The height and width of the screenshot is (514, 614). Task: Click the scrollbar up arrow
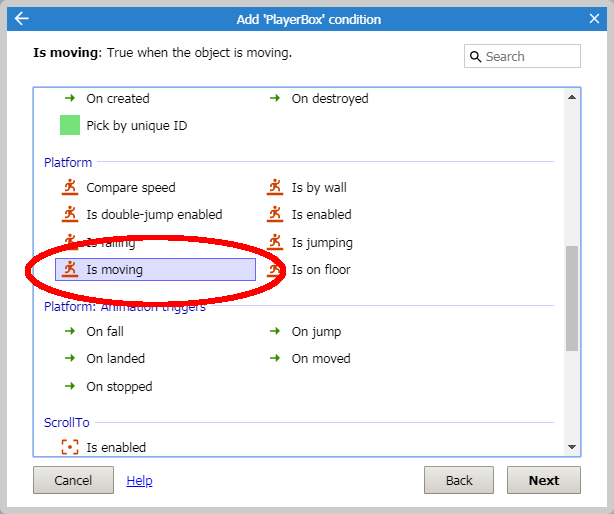tap(572, 97)
